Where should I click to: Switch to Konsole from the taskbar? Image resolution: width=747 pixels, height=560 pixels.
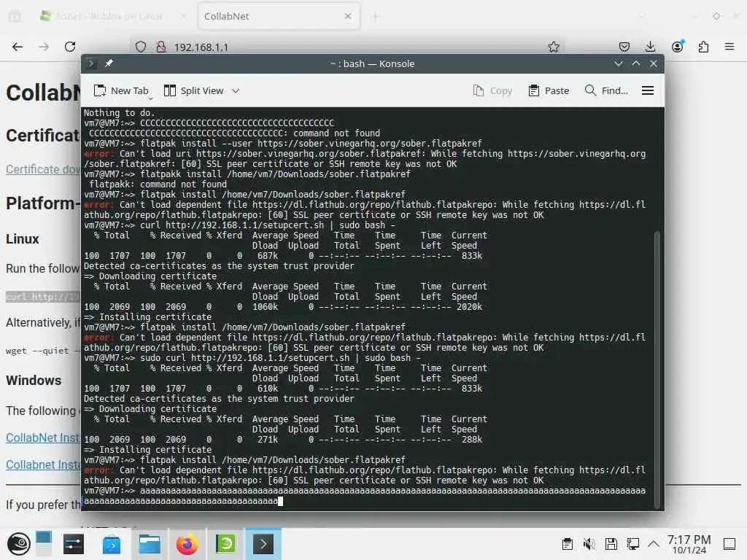pos(263,544)
